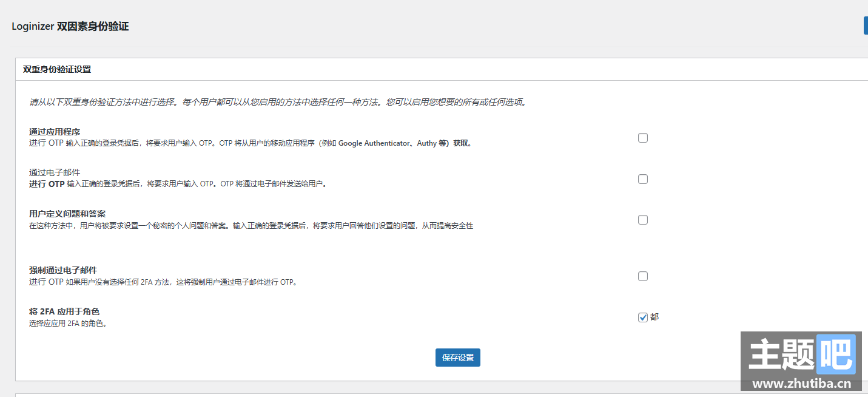Click the Google Authenticator description text
Viewport: 868px width, 397px height.
coord(251,144)
